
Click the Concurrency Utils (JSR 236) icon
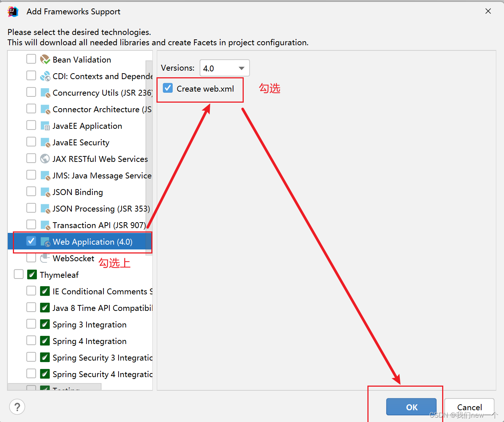tap(45, 93)
